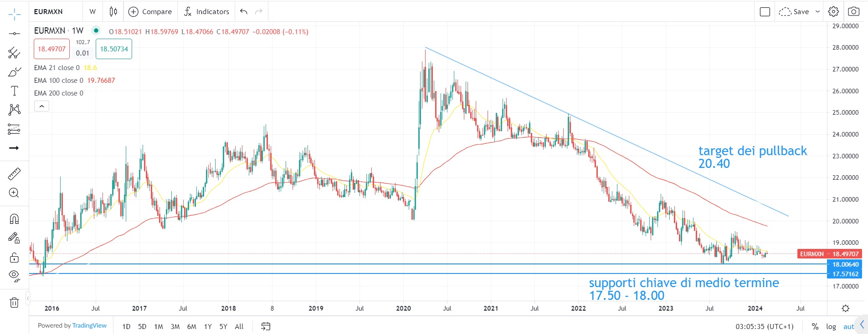The image size is (868, 334).
Task: Take a chart snapshot with camera icon
Action: (x=853, y=11)
